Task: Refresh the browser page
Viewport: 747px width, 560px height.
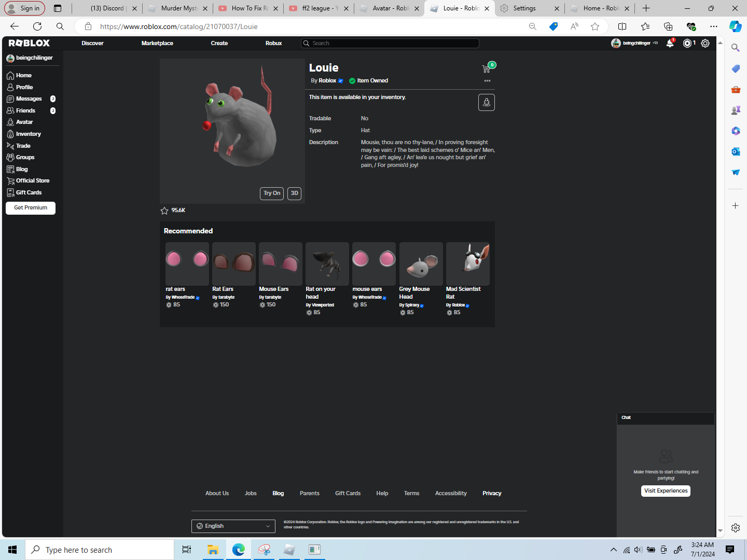Action: (37, 26)
